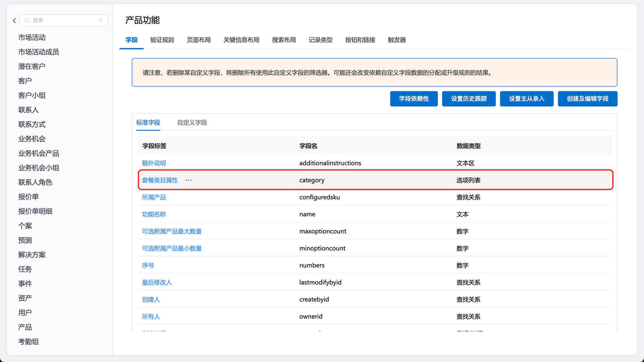The height and width of the screenshot is (362, 644).
Task: Clear search with the X icon
Action: coord(101,20)
